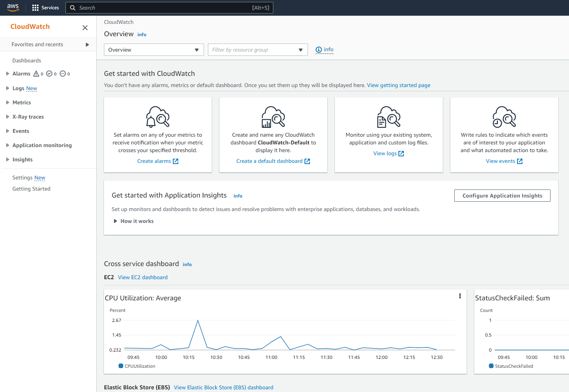The height and width of the screenshot is (392, 569).
Task: Expand the Metrics navigation item
Action: point(22,102)
